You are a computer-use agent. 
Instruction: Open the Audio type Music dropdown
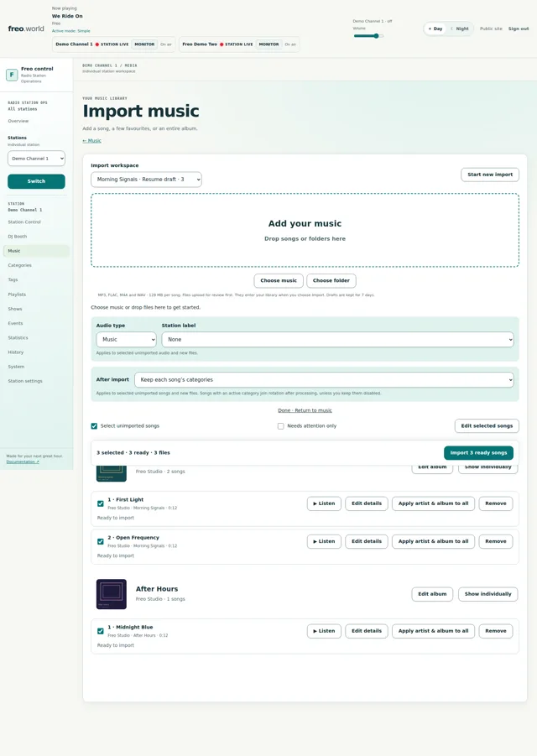(127, 340)
